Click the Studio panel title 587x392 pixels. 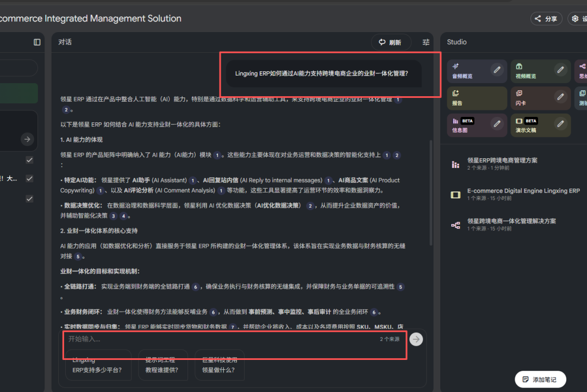pos(457,42)
